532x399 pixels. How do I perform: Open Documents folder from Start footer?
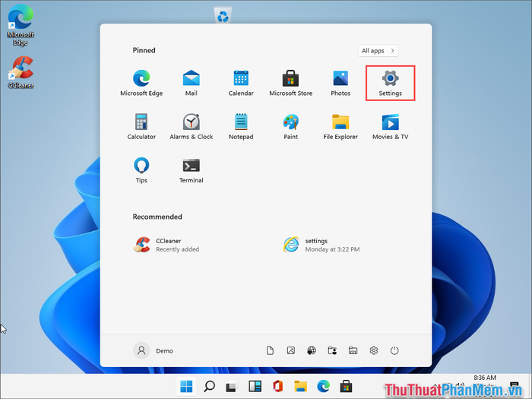(270, 350)
